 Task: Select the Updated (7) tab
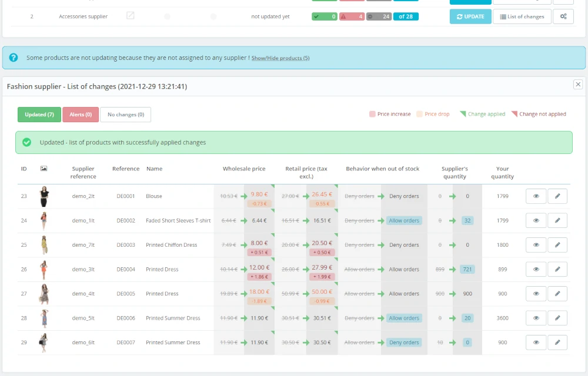39,115
